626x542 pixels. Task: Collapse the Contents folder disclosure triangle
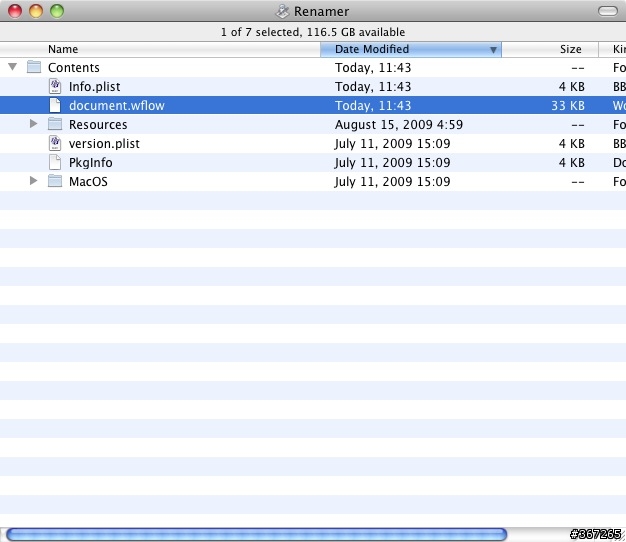[x=13, y=67]
